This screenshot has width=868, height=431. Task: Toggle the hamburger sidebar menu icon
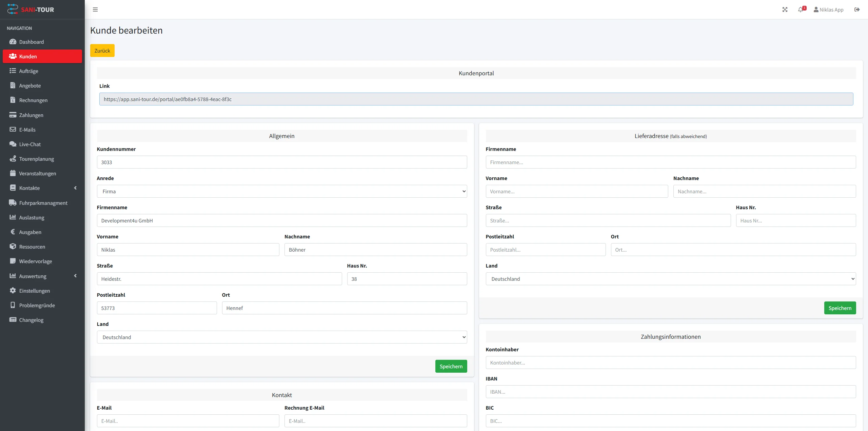pyautogui.click(x=95, y=9)
